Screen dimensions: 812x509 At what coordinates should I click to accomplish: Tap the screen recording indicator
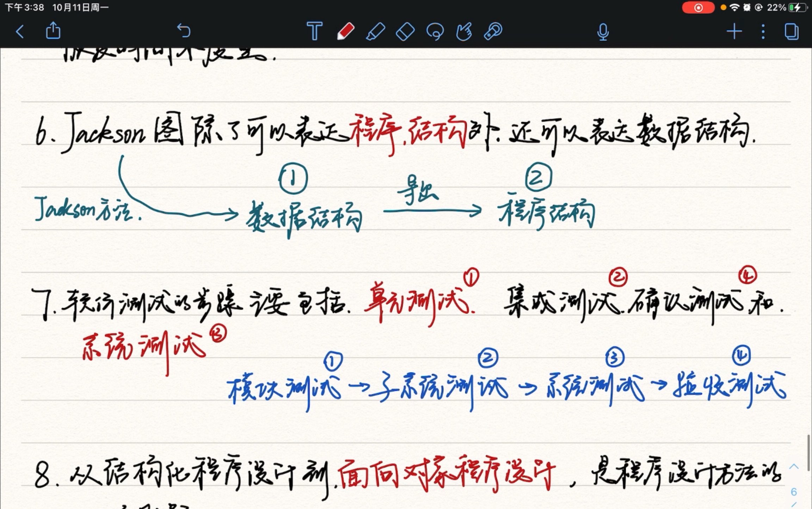point(698,7)
